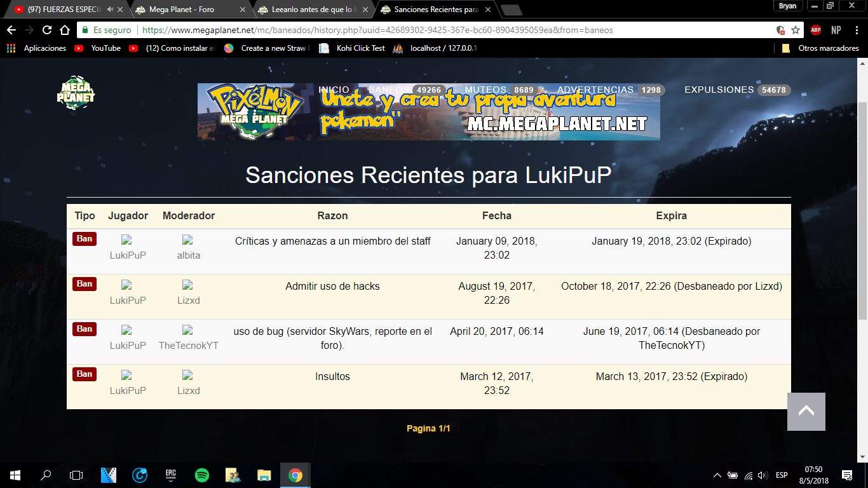Open Spotify from the taskbar
Viewport: 868px width, 488px height.
click(202, 475)
